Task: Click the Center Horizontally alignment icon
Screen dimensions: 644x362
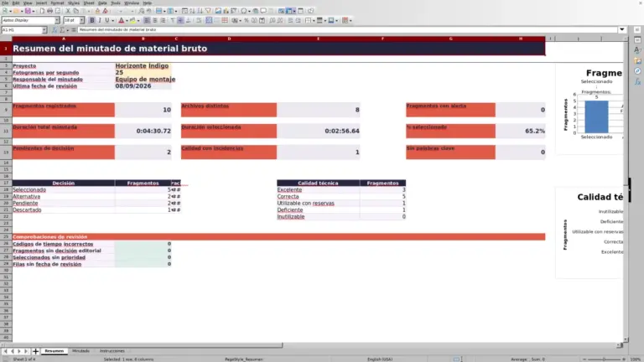Action: point(155,20)
